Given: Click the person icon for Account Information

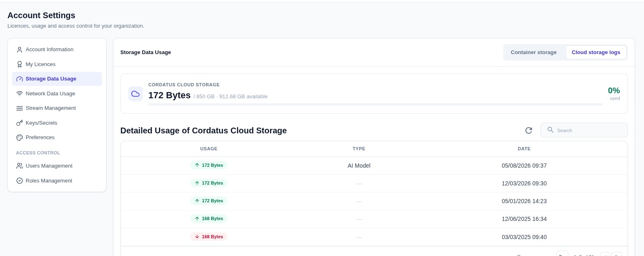Looking at the screenshot, I should (19, 50).
